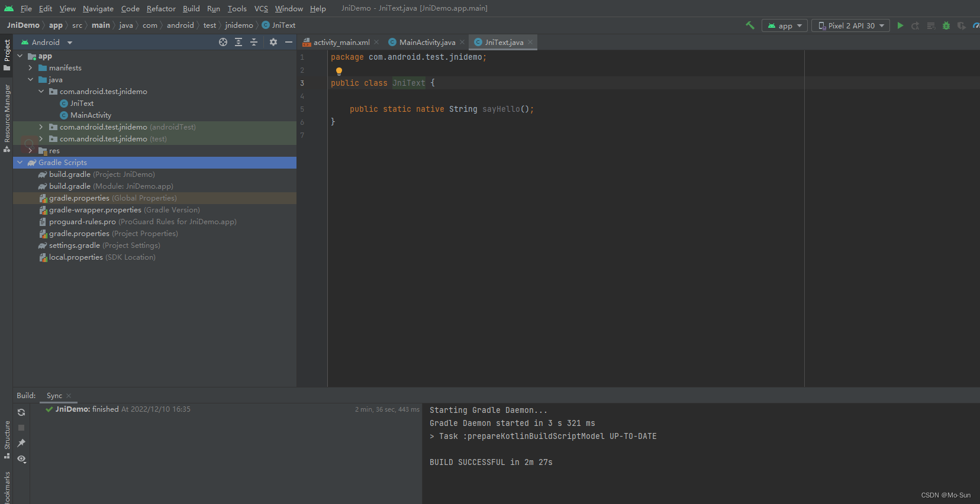Click the JniDemo breadcrumb

pos(23,25)
